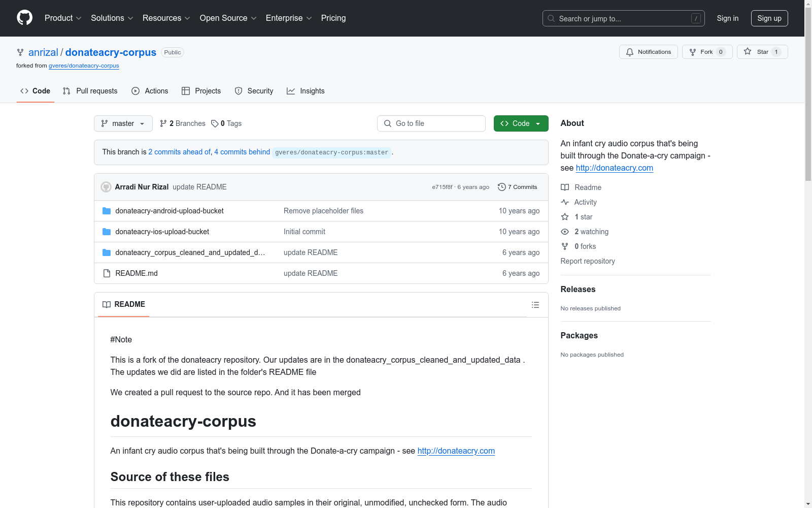
Task: Switch to the Projects tab
Action: [201, 91]
